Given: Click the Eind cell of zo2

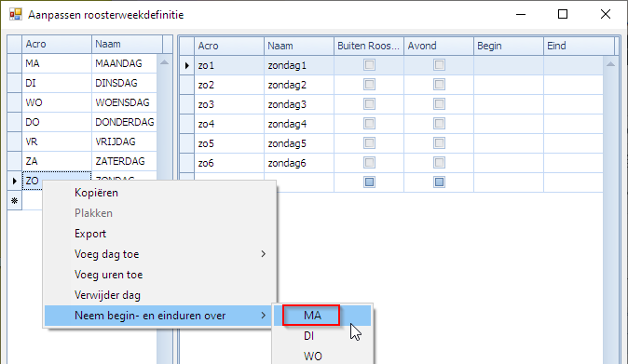Looking at the screenshot, I should click(573, 85).
